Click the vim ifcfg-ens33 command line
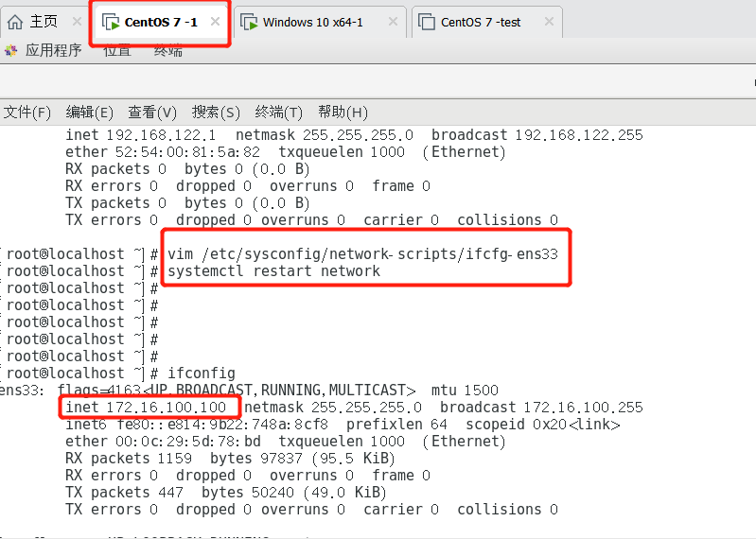Screen dimensions: 756x539 (362, 253)
